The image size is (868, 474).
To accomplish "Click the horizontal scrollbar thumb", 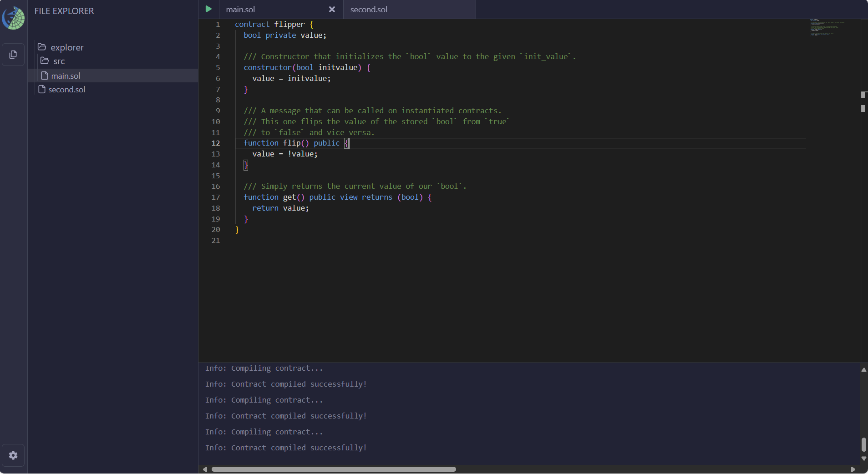I will pos(334,469).
